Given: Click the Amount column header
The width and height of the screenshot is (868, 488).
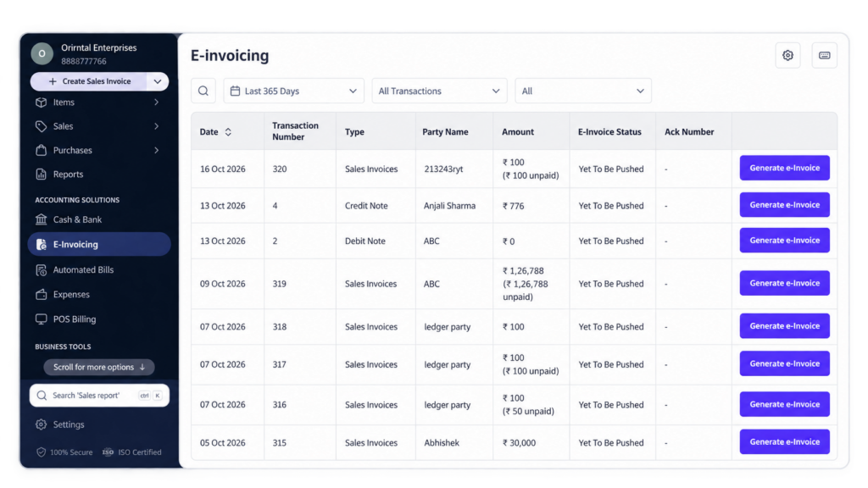Looking at the screenshot, I should (518, 131).
